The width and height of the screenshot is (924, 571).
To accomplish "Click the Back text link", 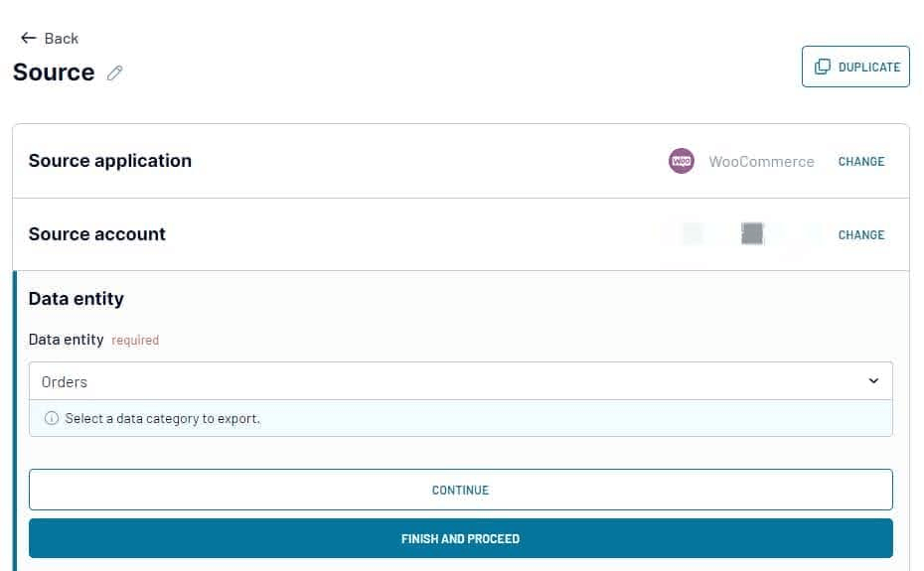I will pyautogui.click(x=61, y=38).
